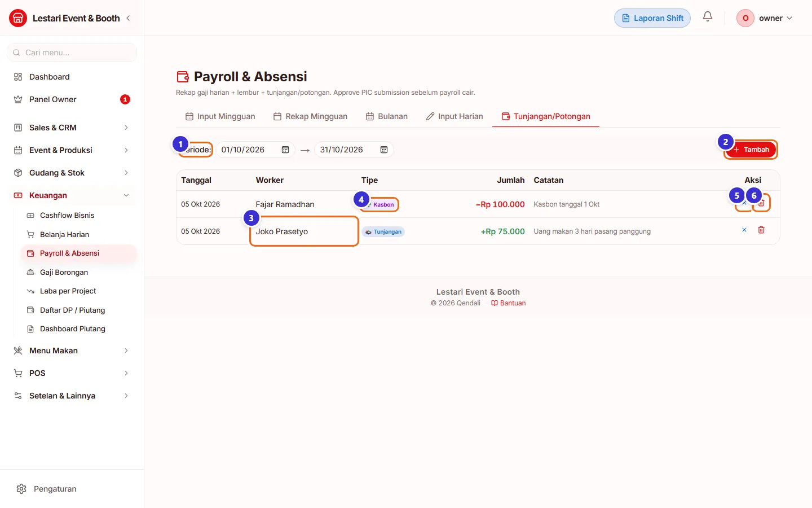Open the Input Harian tab

click(454, 116)
